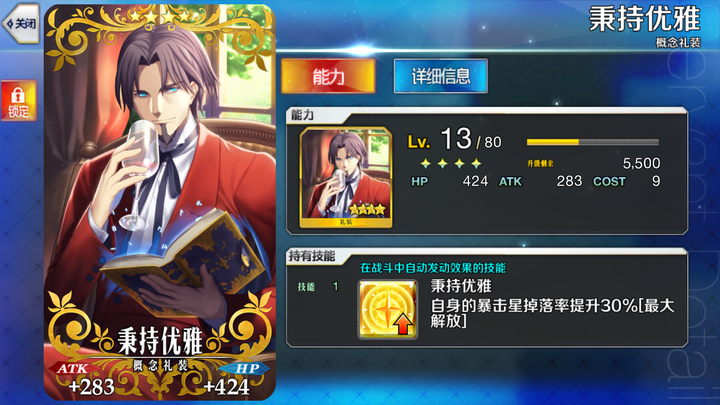Click the card name banner 秉持优雅
The image size is (720, 405).
click(160, 341)
